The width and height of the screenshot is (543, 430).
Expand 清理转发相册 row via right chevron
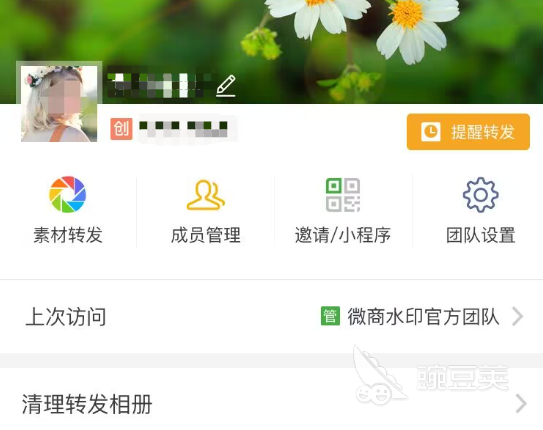(521, 403)
